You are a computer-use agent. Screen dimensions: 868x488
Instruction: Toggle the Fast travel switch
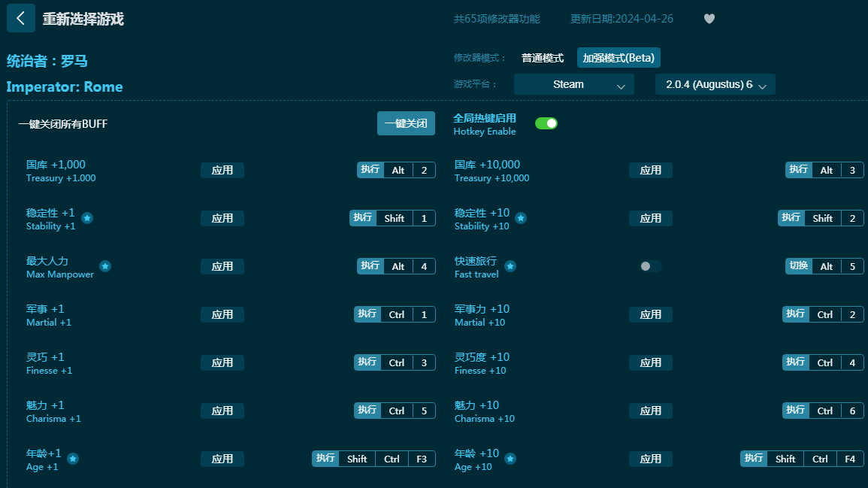point(651,266)
